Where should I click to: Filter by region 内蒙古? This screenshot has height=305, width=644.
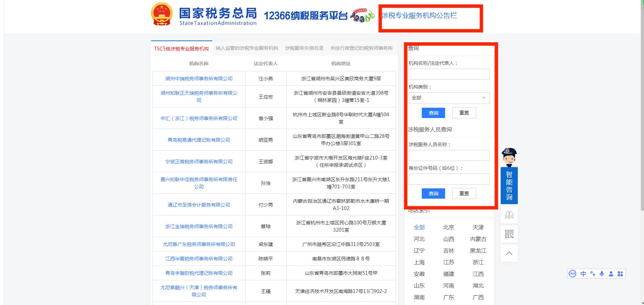pyautogui.click(x=478, y=239)
